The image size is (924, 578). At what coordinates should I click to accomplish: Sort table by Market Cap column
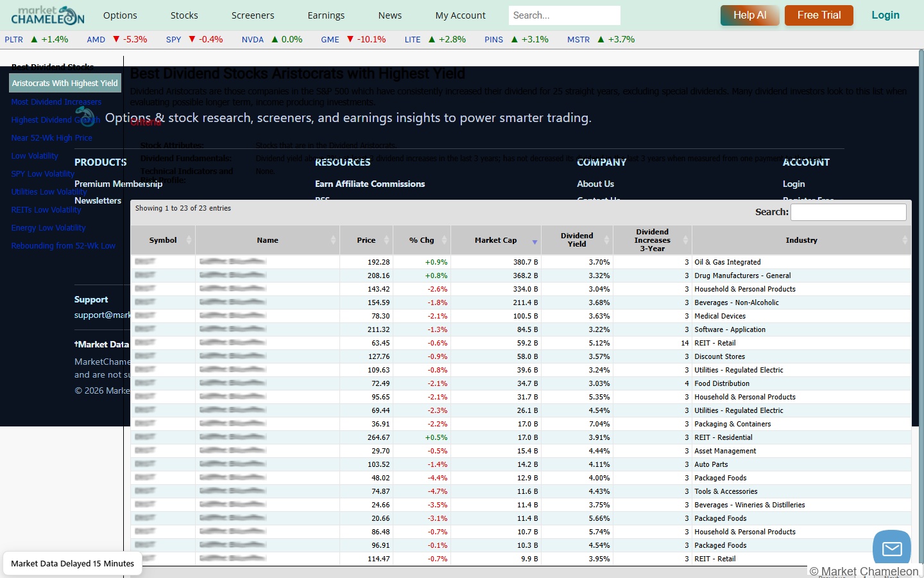(x=496, y=240)
